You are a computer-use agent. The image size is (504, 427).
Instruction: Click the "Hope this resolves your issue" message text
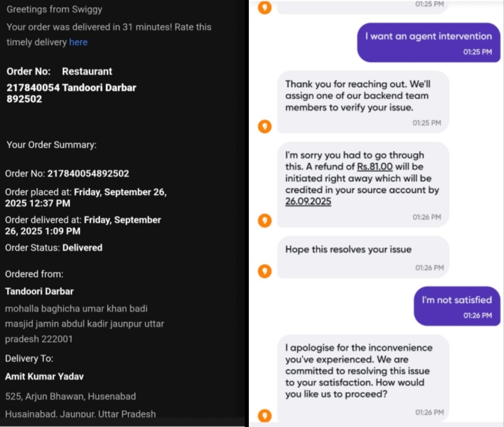click(x=348, y=249)
